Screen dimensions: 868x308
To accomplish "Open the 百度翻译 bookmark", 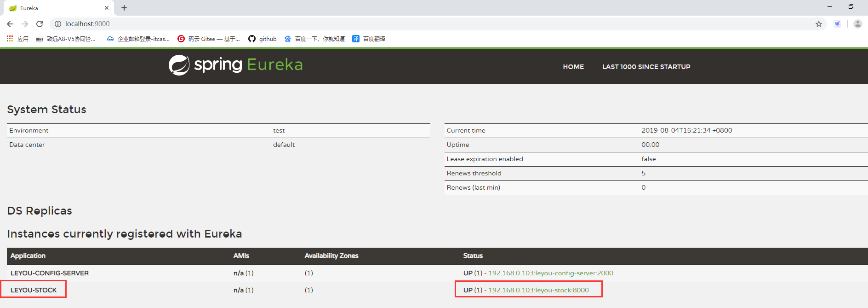I will pyautogui.click(x=369, y=39).
